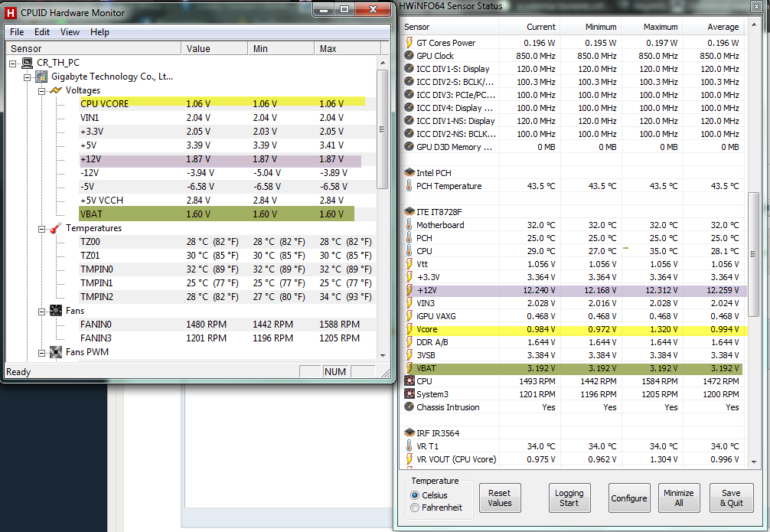770x532 pixels.
Task: Click the CPUID Hardware Monitor red H icon
Action: (x=10, y=13)
